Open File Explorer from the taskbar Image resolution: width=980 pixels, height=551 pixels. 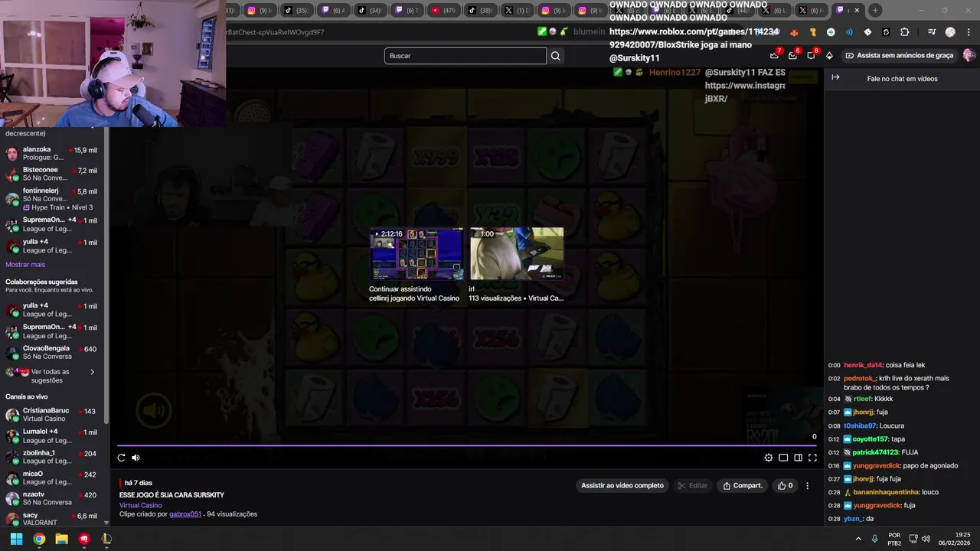61,539
